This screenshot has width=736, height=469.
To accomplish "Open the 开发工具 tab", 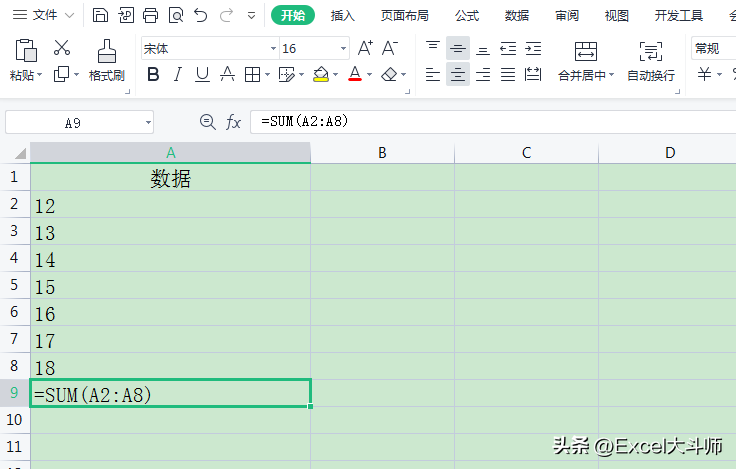I will coord(679,16).
